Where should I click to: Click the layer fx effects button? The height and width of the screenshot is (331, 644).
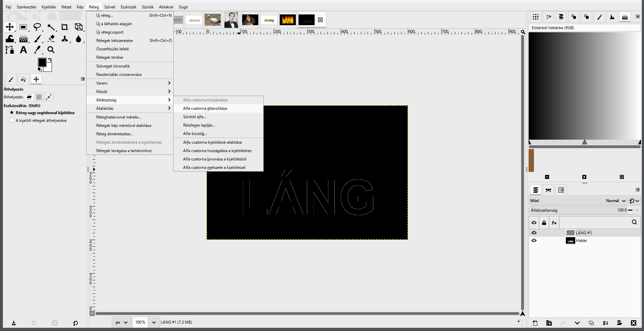(554, 223)
